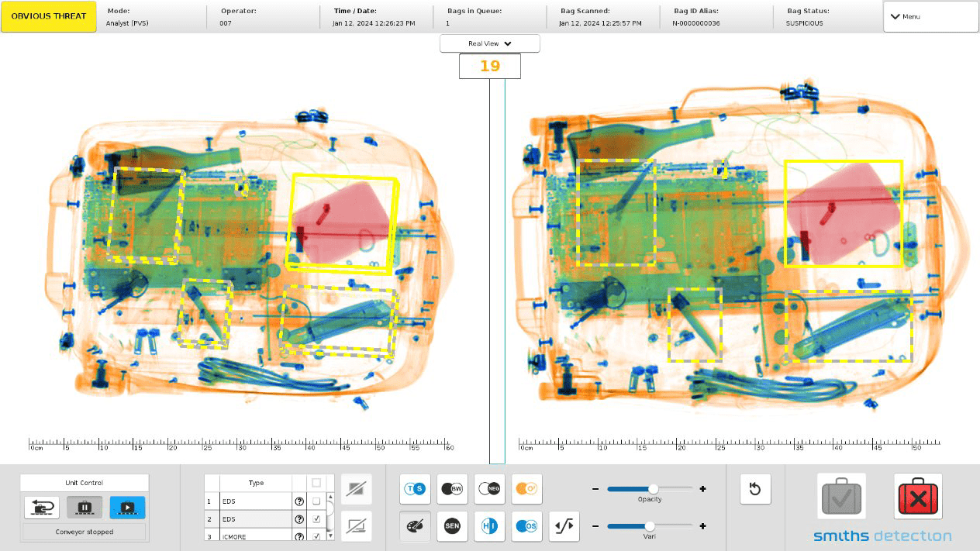
Task: Click the color palette icon
Action: click(415, 526)
